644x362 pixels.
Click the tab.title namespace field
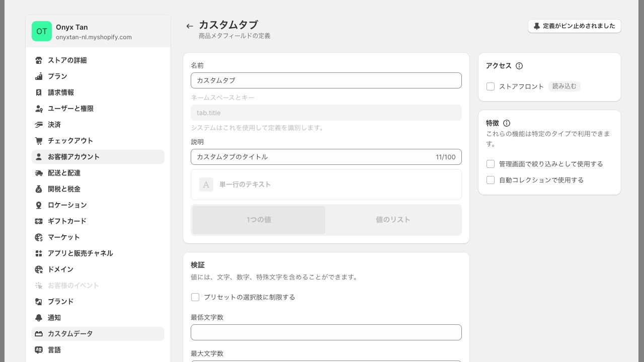(x=326, y=113)
